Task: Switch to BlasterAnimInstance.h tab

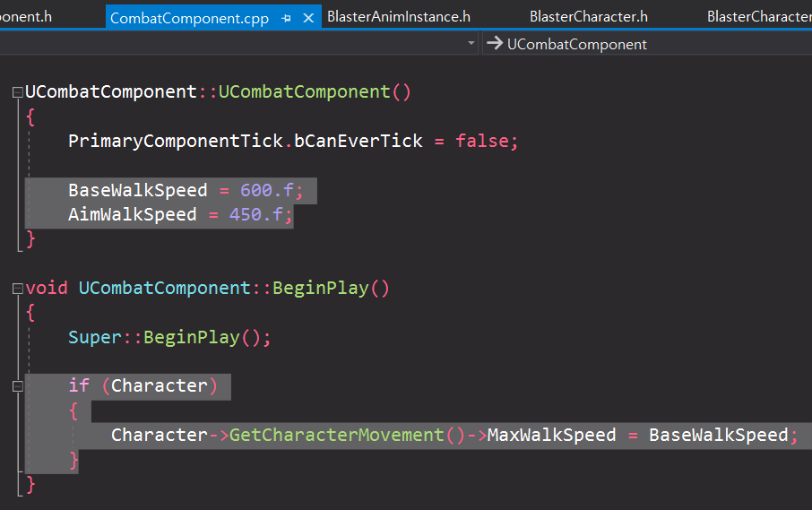Action: pyautogui.click(x=399, y=16)
